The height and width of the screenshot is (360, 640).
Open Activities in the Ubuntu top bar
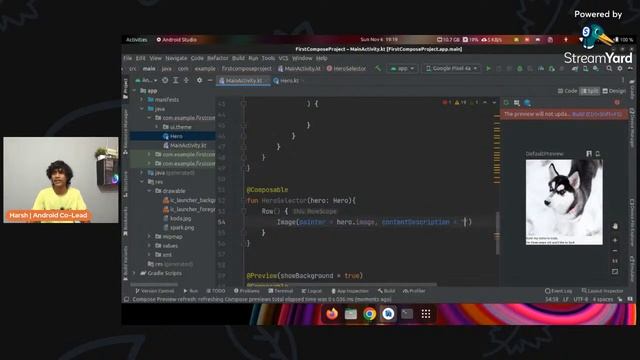pos(136,40)
